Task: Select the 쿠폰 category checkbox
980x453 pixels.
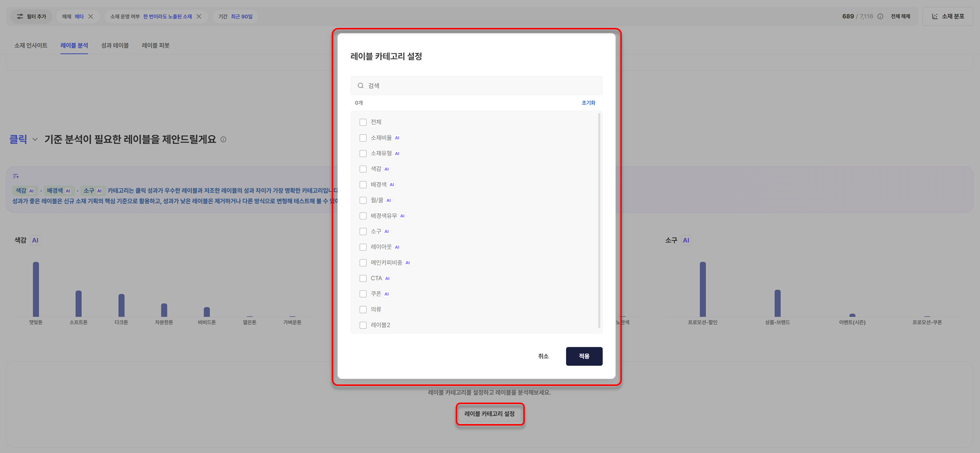Action: 363,294
